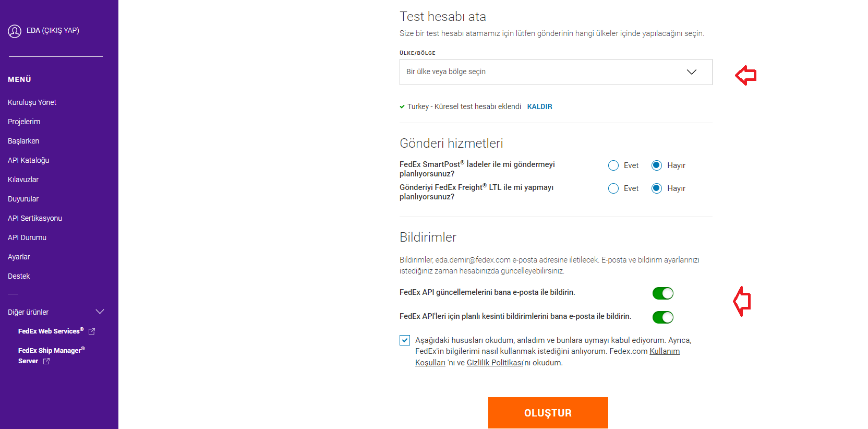Open Projelerim from the side menu
Image resolution: width=868 pixels, height=429 pixels.
tap(24, 122)
